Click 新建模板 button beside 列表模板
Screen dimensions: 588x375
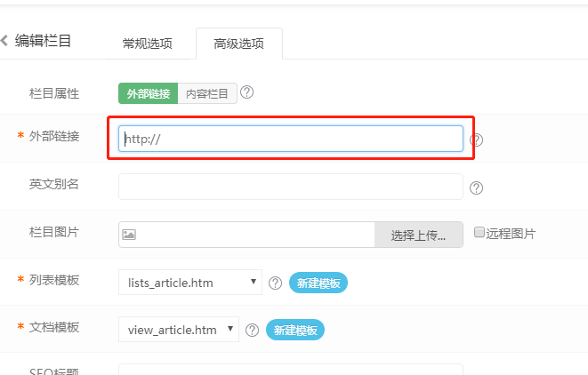click(x=318, y=283)
